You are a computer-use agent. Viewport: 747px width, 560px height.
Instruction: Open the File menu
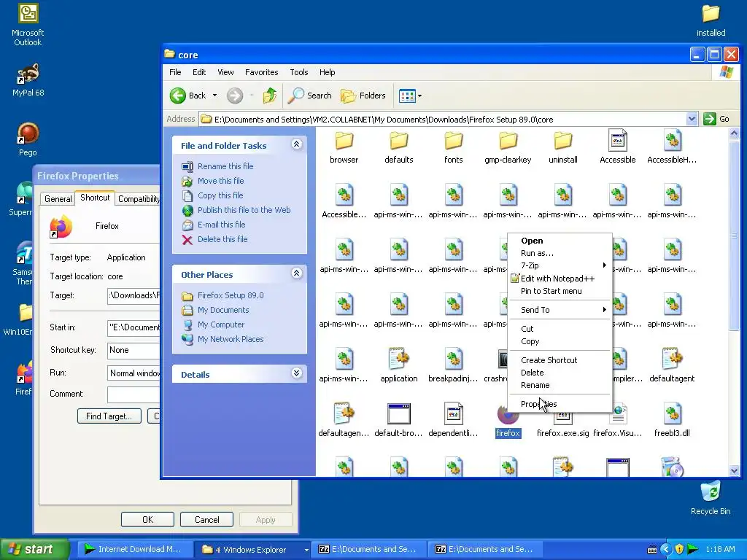(175, 72)
